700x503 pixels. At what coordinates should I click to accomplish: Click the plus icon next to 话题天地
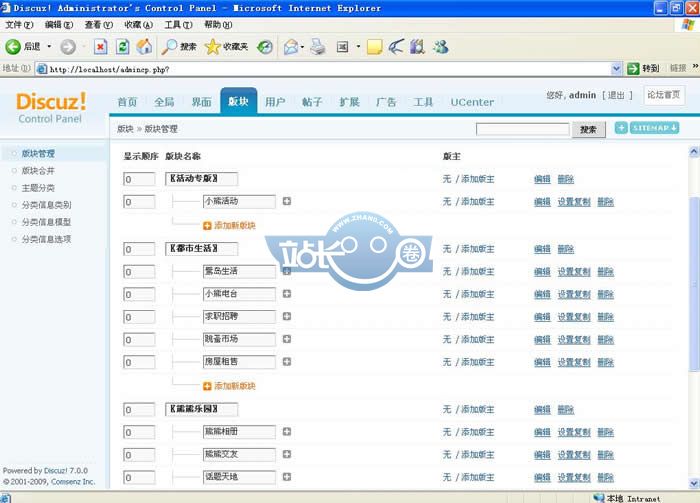coord(287,477)
